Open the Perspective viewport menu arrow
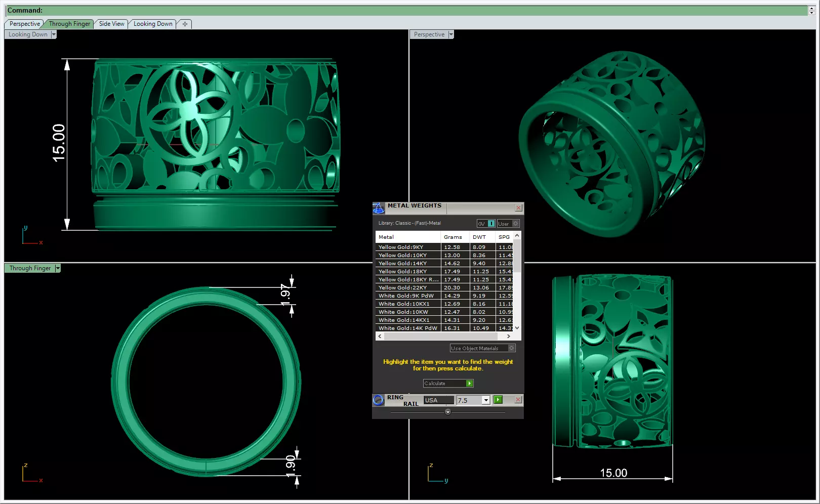820x504 pixels. (x=451, y=34)
